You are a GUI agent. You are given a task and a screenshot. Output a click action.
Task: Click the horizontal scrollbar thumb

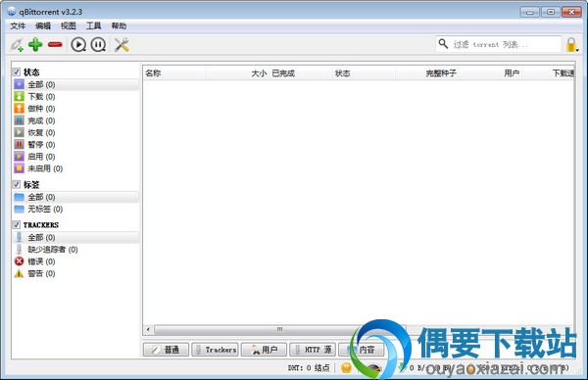point(279,329)
